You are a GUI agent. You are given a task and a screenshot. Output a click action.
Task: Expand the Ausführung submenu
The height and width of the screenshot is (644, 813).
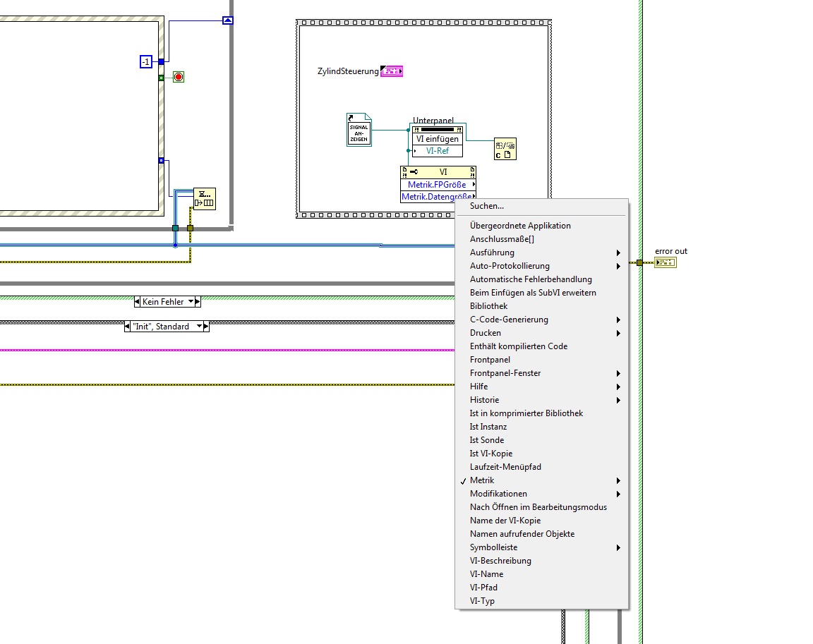541,253
